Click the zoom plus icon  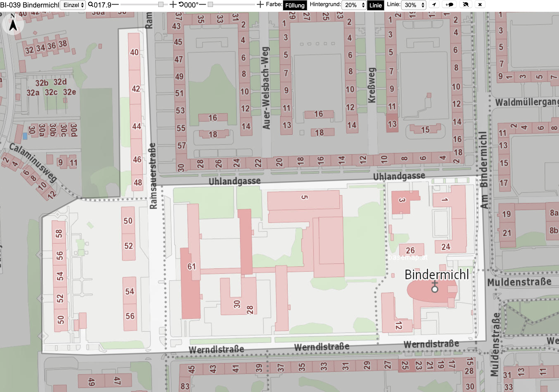coord(173,5)
